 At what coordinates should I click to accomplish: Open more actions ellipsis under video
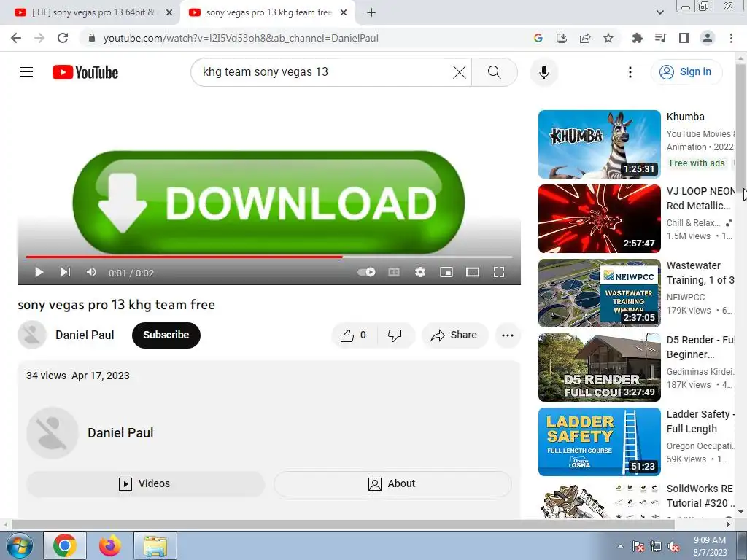tap(508, 335)
